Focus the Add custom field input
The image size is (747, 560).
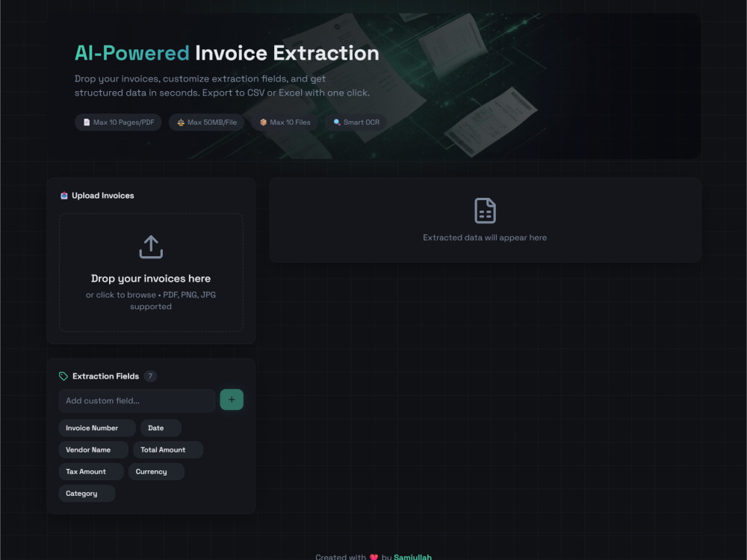[137, 400]
